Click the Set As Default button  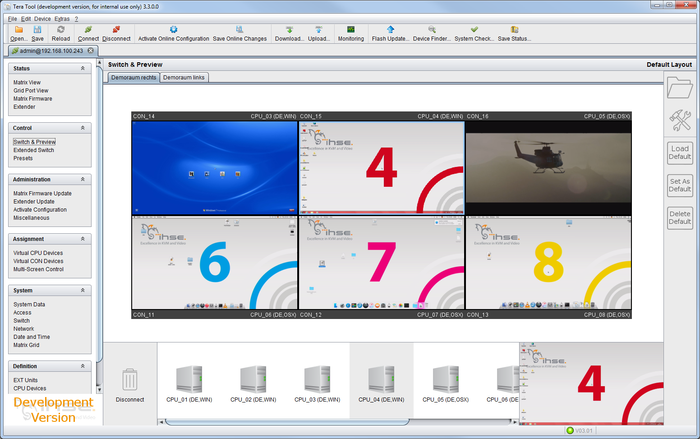pyautogui.click(x=679, y=185)
